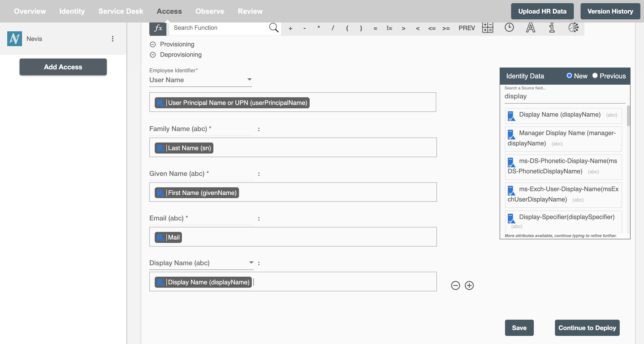644x344 pixels.
Task: Go to the Identity tab
Action: click(72, 11)
